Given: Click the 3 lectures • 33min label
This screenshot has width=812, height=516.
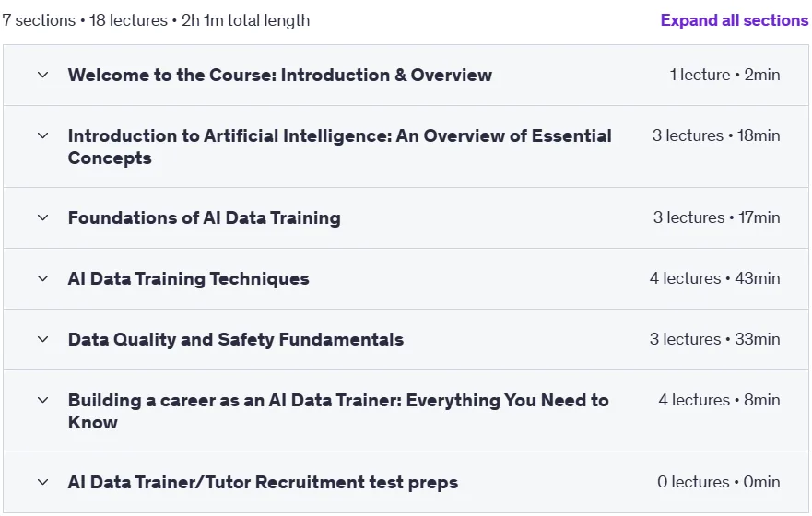Looking at the screenshot, I should coord(714,339).
